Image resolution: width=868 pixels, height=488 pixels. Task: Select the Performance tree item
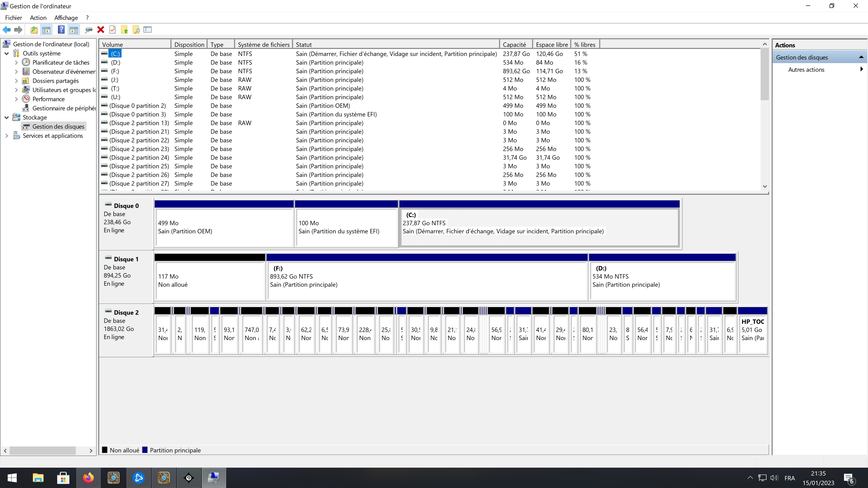49,99
